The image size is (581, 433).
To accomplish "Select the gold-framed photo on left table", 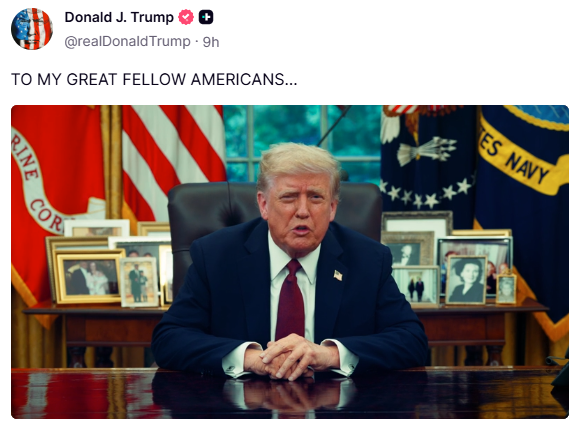I will [89, 276].
